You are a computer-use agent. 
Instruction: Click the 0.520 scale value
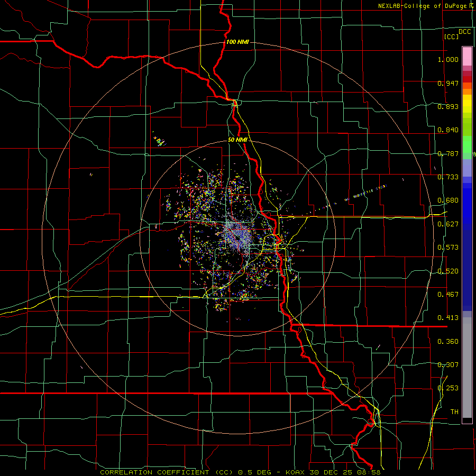tap(448, 271)
